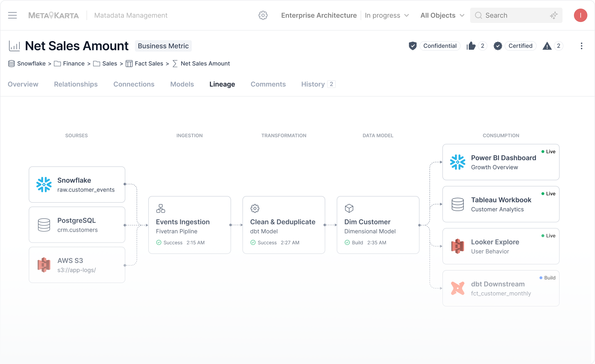Click the s3://app-logs/ path text

[x=77, y=270]
